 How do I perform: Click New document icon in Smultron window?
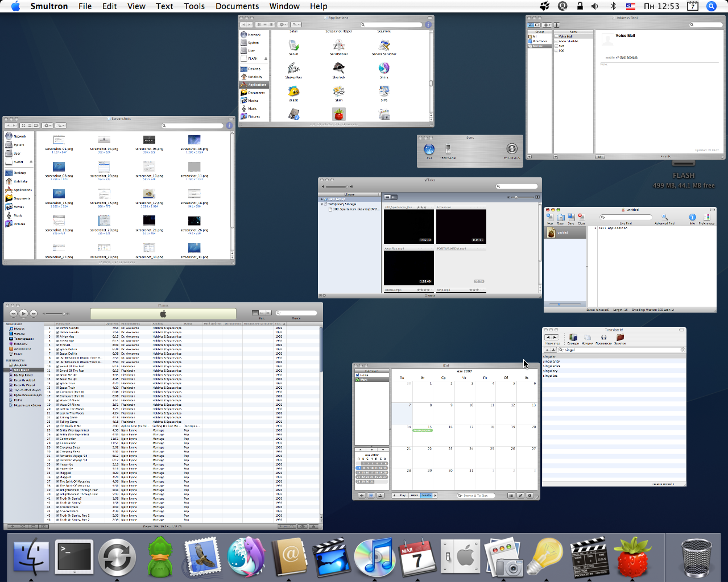tap(550, 218)
